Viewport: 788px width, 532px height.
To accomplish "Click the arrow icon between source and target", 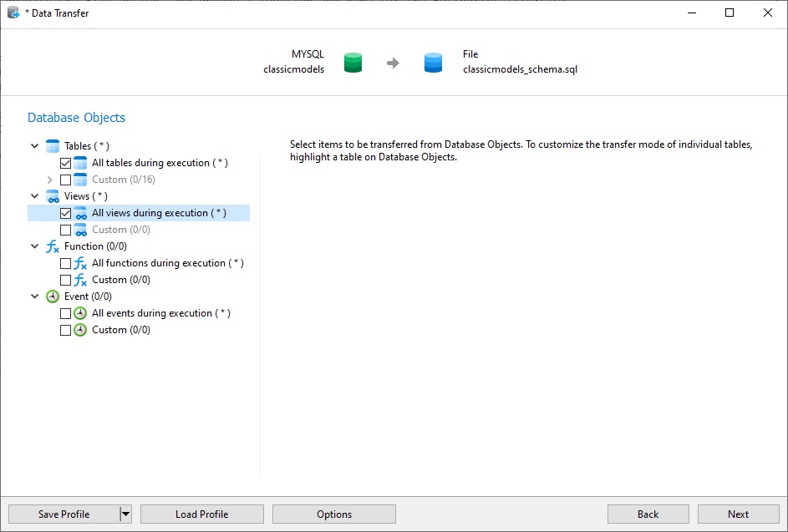I will [393, 62].
